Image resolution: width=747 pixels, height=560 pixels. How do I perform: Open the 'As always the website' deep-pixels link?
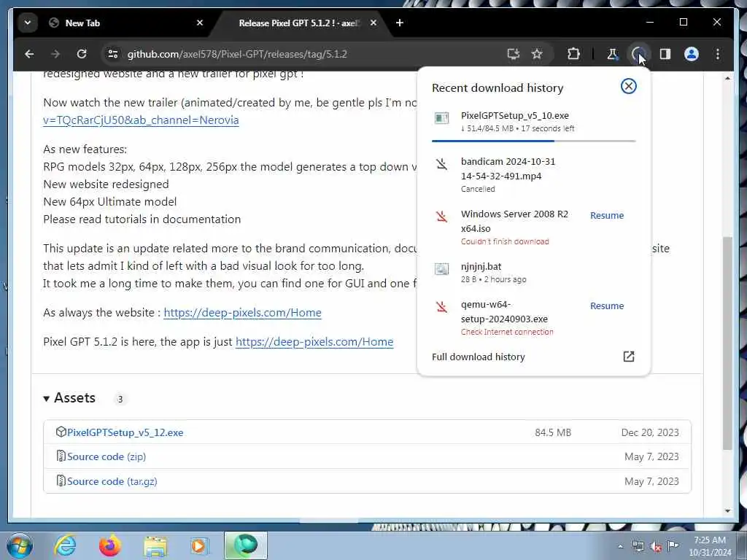pyautogui.click(x=242, y=312)
